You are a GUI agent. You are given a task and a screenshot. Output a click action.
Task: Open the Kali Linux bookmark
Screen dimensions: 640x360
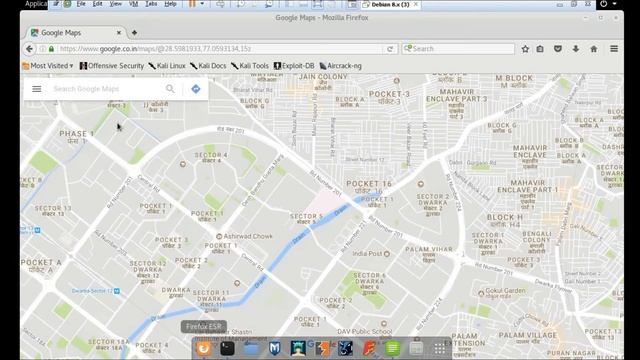(167, 66)
